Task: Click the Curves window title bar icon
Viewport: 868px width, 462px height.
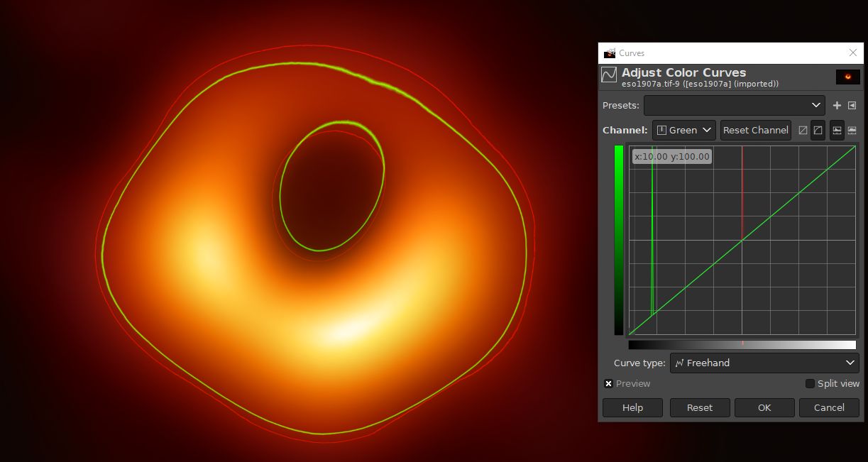Action: 610,53
